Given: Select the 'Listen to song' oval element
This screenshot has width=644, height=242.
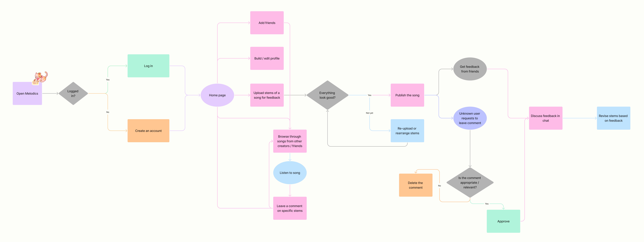Looking at the screenshot, I should click(x=290, y=172).
